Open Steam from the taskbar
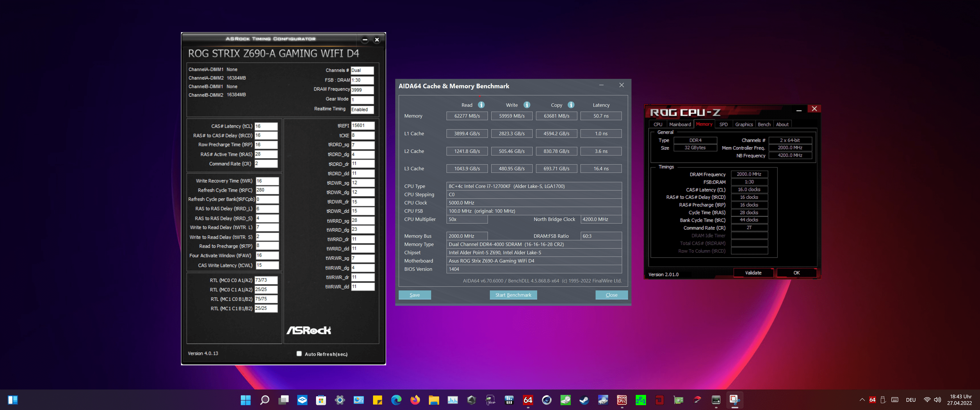Image resolution: width=980 pixels, height=410 pixels. (584, 400)
